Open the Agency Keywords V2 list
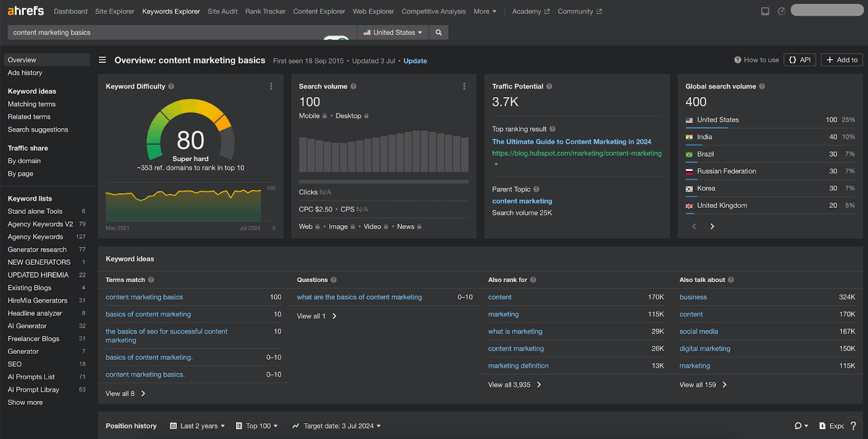The image size is (868, 439). click(40, 224)
